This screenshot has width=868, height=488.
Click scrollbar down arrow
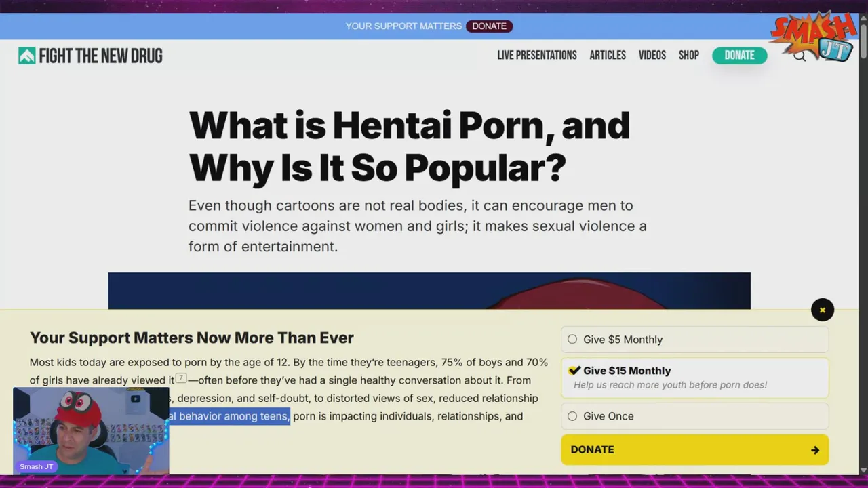[x=863, y=470]
